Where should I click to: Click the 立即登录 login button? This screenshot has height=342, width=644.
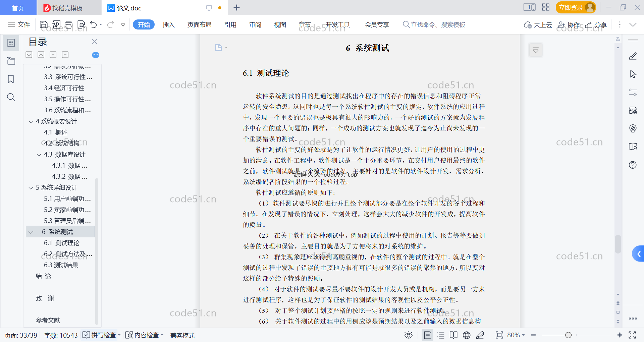[x=576, y=7]
